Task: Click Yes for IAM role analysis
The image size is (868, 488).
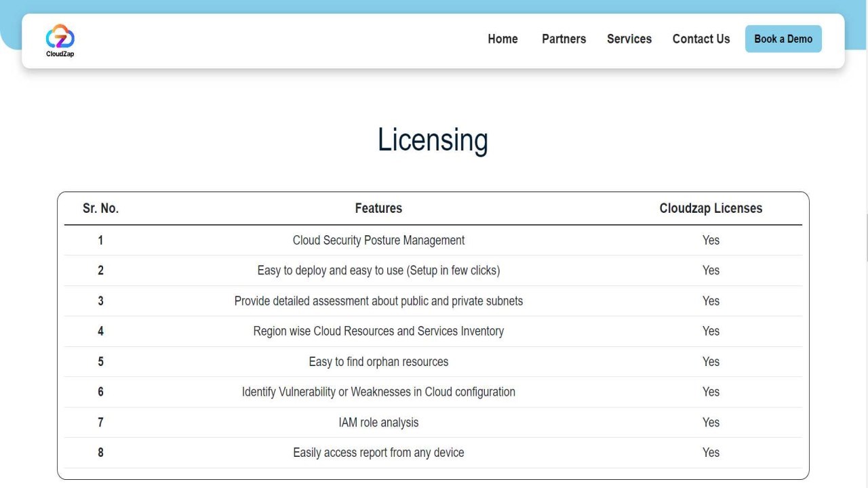Action: pyautogui.click(x=711, y=423)
